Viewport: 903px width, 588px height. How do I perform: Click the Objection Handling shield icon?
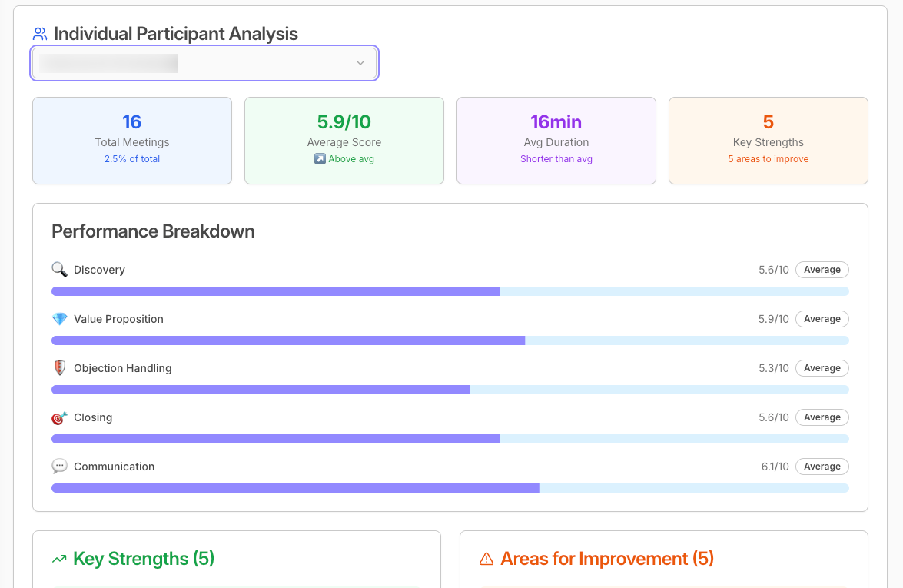(59, 368)
